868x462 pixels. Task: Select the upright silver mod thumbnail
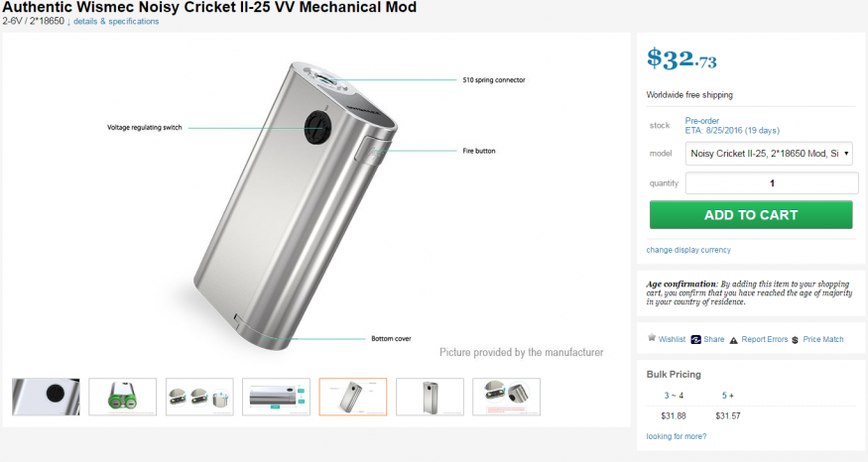[430, 397]
